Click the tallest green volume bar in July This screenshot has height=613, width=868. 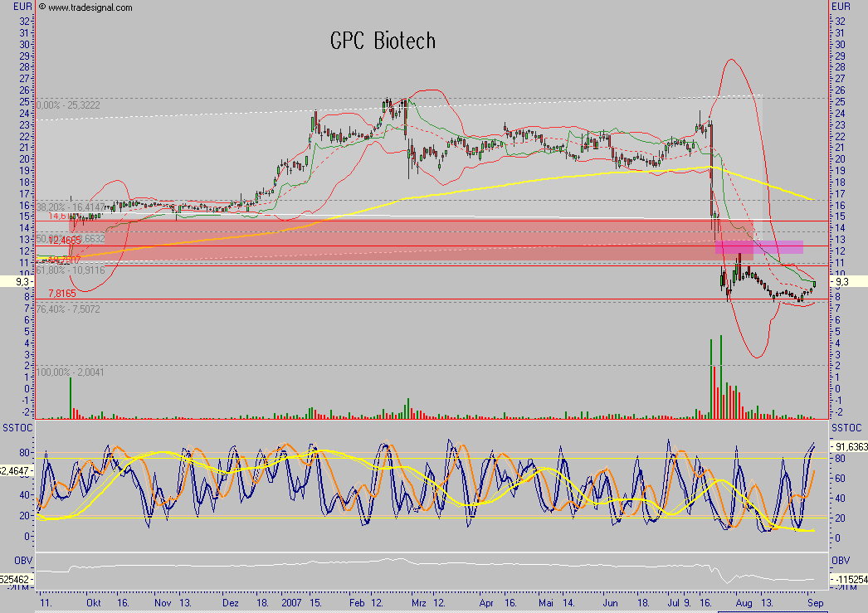pos(721,377)
